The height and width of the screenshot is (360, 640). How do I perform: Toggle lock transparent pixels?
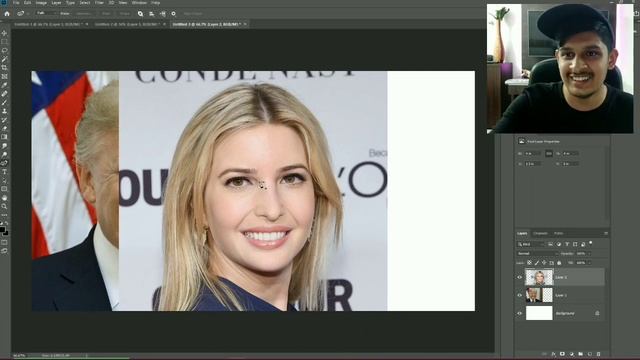pyautogui.click(x=529, y=263)
